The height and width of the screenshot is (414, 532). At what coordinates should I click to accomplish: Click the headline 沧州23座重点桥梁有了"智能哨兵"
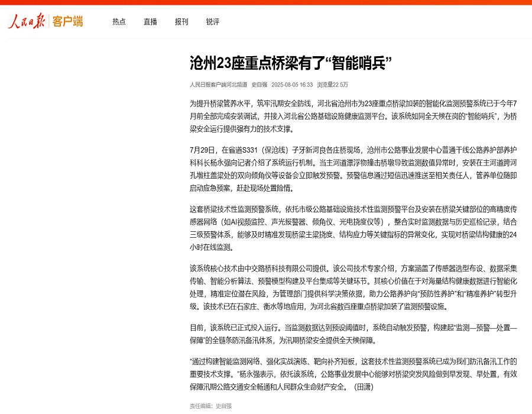pos(291,63)
